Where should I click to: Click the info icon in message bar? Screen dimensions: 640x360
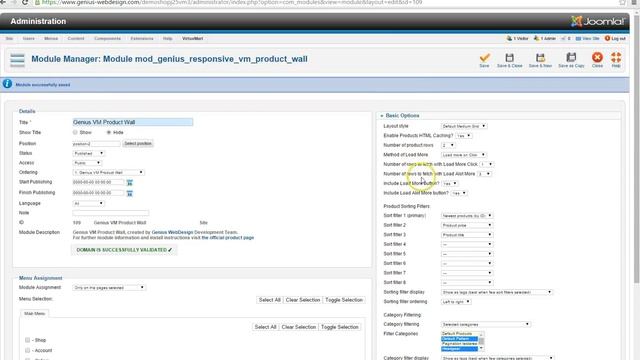tap(7, 84)
